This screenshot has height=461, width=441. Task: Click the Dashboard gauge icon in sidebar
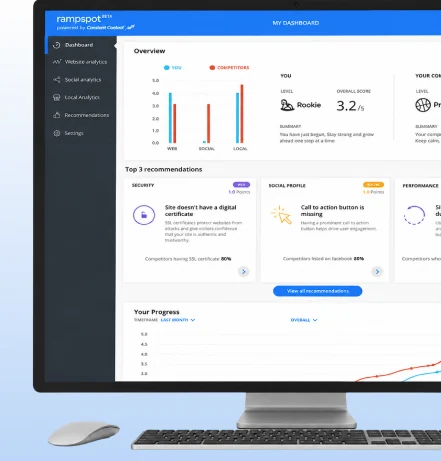57,45
